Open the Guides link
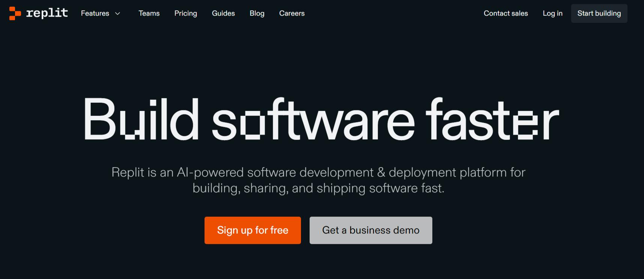Image resolution: width=644 pixels, height=279 pixels. (x=223, y=13)
